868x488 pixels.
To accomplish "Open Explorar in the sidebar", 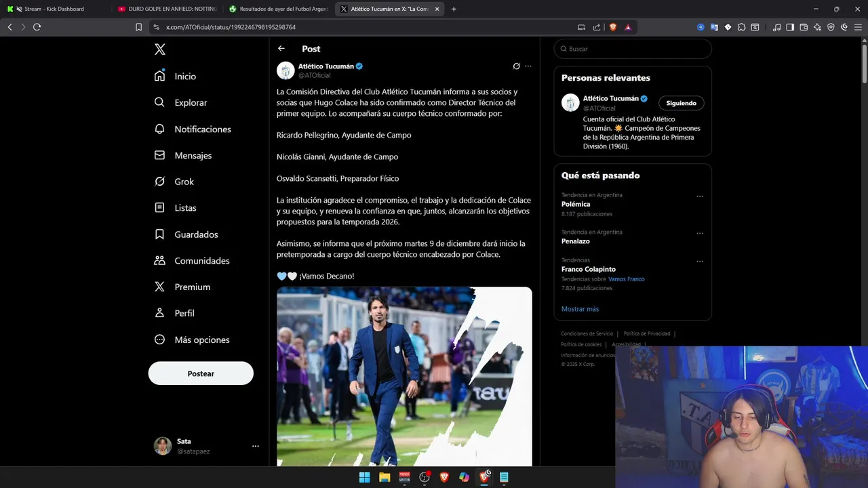I will click(181, 102).
